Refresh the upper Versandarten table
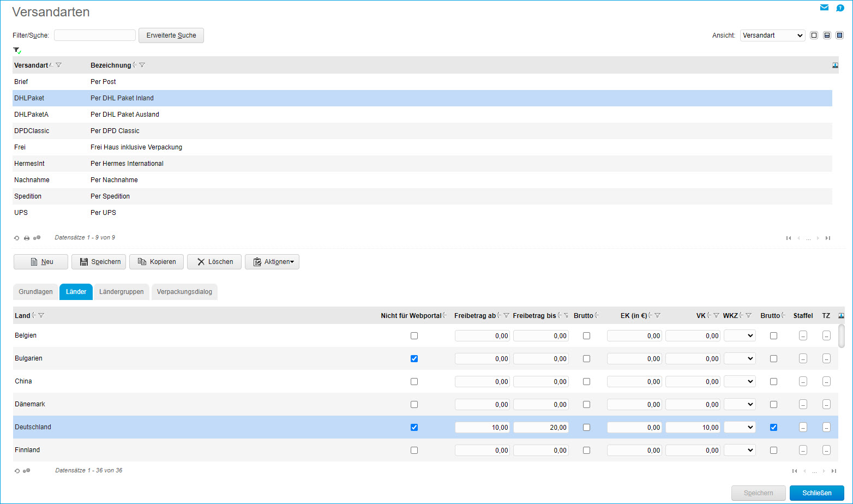 point(17,238)
